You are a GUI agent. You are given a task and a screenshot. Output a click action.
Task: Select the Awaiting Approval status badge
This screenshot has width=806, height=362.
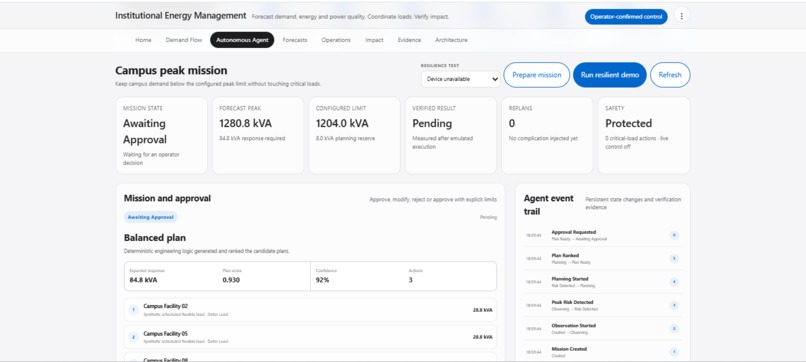click(151, 217)
